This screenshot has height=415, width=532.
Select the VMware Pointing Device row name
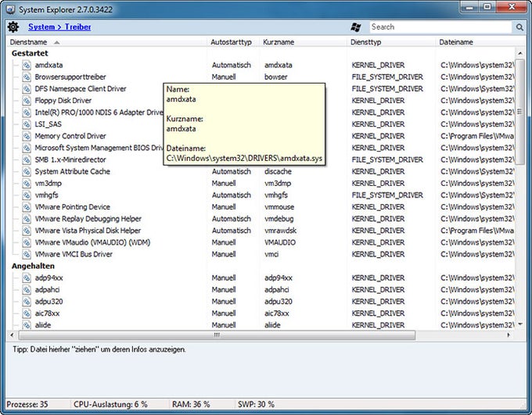[x=72, y=207]
